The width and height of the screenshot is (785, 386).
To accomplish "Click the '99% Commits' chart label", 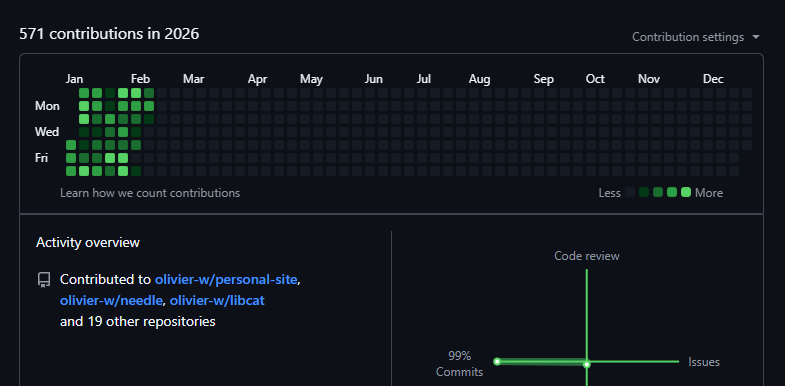I will pos(460,364).
